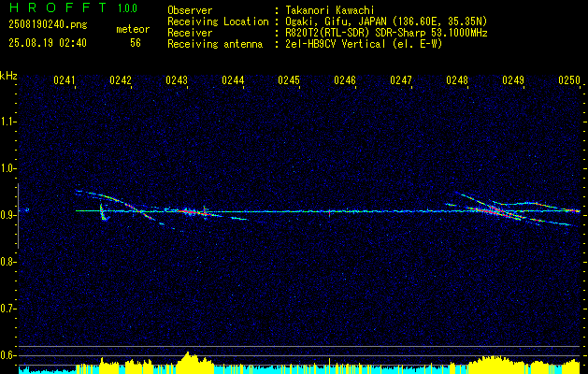Click the Receiving Location label

click(218, 22)
